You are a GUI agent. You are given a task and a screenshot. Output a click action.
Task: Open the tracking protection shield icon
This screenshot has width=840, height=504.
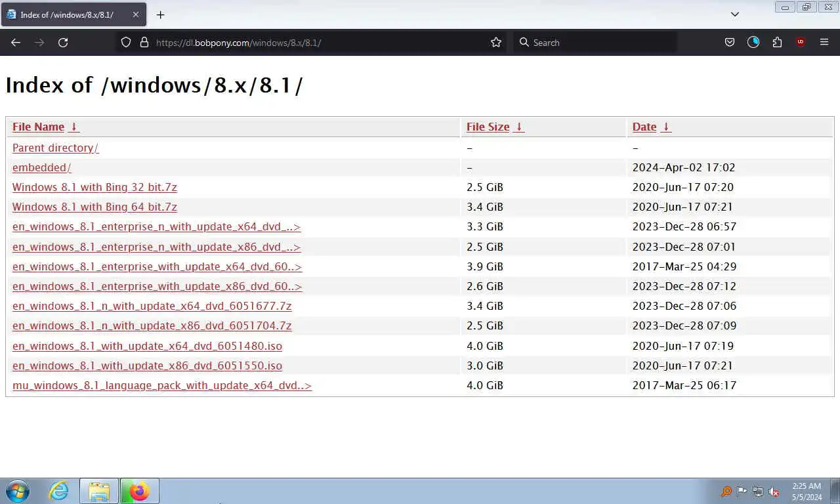click(x=126, y=42)
